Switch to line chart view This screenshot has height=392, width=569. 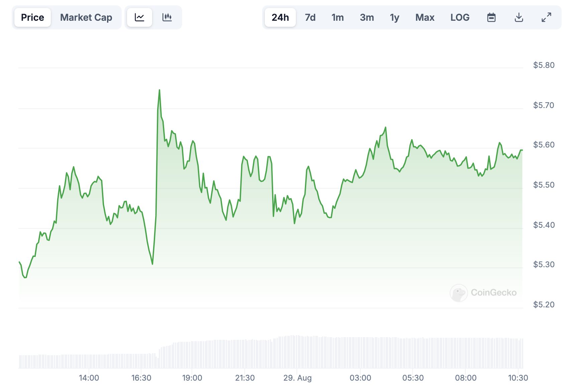(x=139, y=17)
